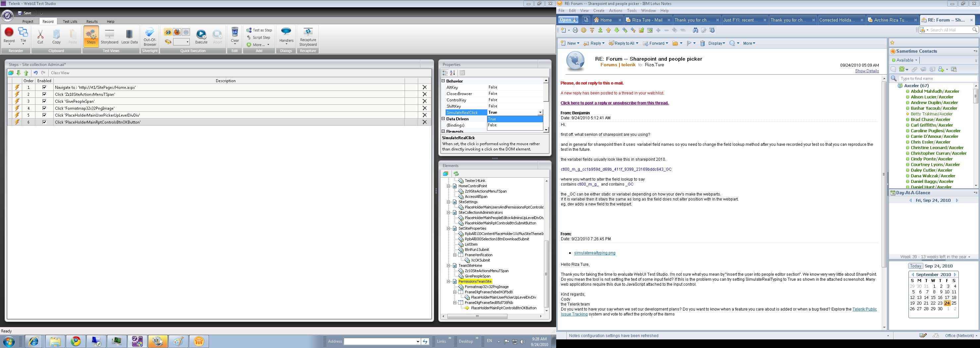The image size is (980, 348).
Task: Click the Properties grid vertical scrollbar thumb
Action: click(x=546, y=93)
